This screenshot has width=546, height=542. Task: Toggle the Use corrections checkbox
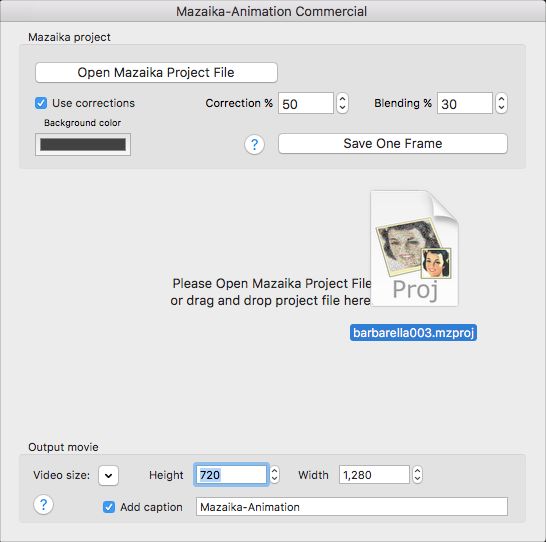pos(41,103)
